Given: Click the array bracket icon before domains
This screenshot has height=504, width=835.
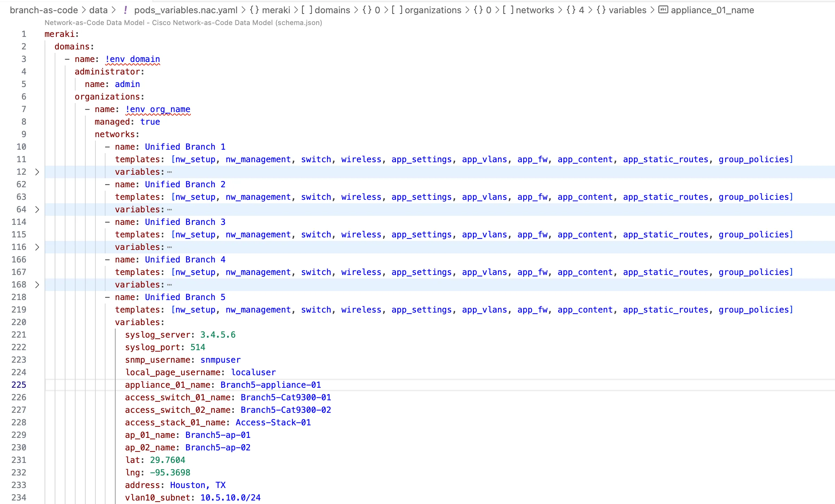Looking at the screenshot, I should pyautogui.click(x=307, y=10).
